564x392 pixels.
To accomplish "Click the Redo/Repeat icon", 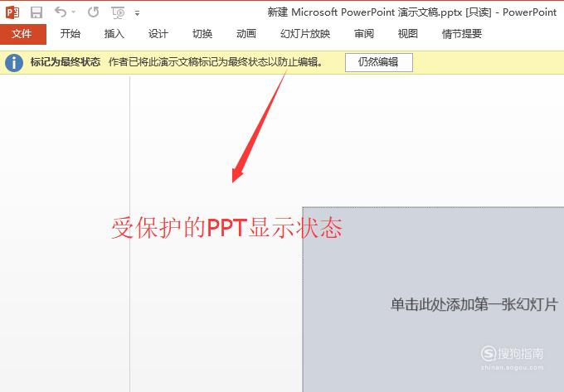I will tap(93, 12).
